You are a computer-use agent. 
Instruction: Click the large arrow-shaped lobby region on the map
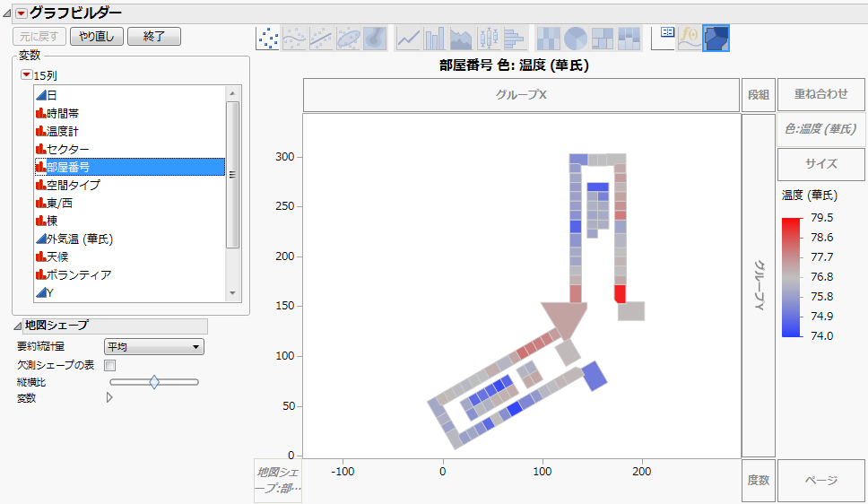(x=564, y=319)
